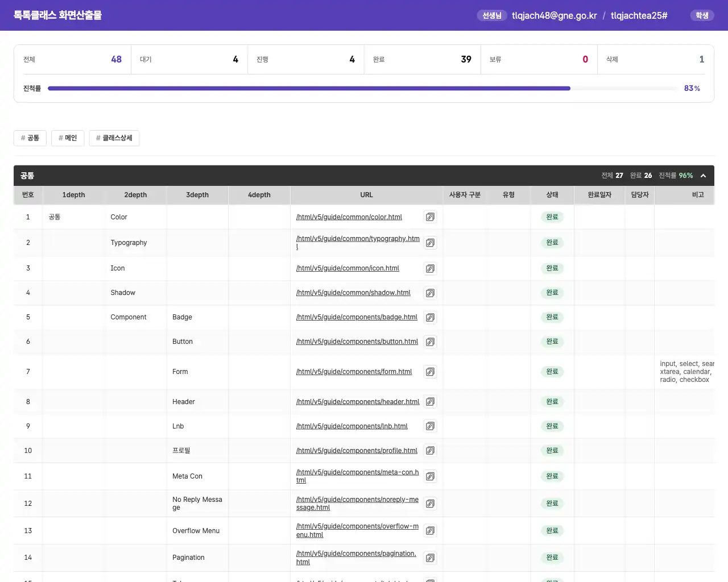Open the button.html link

[x=357, y=342]
